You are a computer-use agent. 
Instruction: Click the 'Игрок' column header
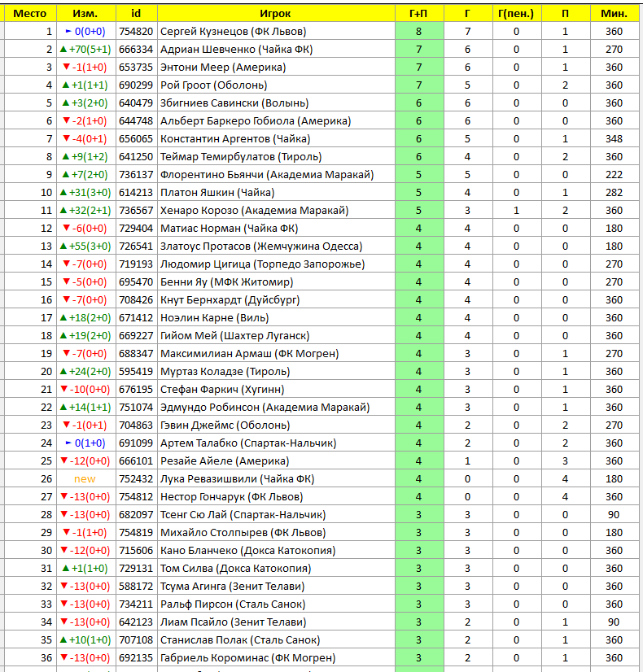tap(276, 13)
